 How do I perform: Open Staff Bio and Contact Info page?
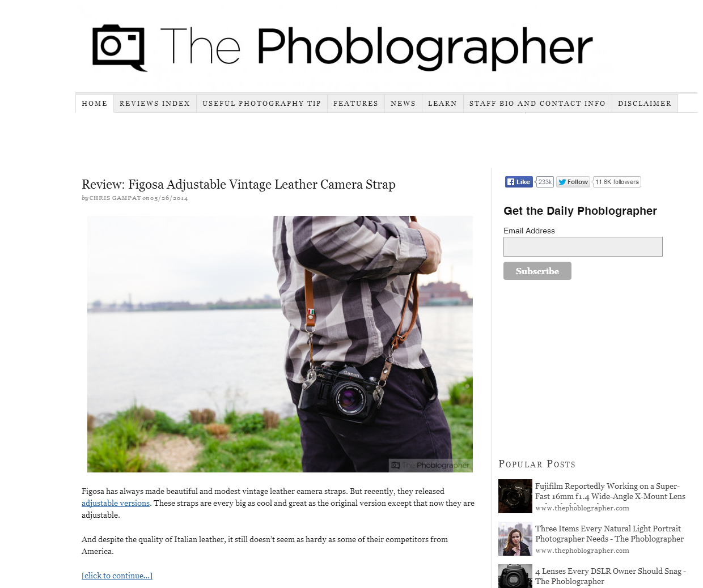pyautogui.click(x=537, y=104)
